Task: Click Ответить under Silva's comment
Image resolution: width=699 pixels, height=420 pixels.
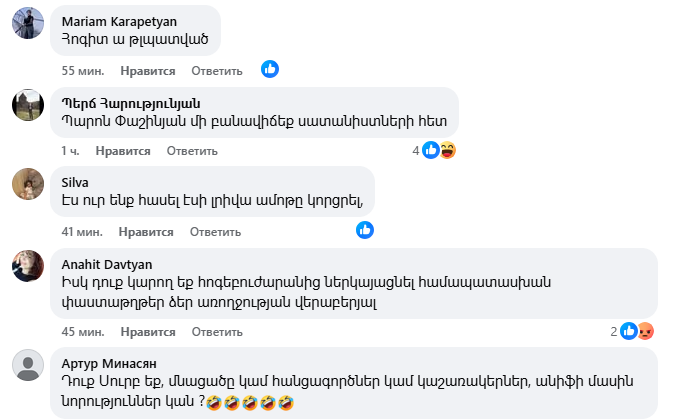Action: pyautogui.click(x=215, y=231)
